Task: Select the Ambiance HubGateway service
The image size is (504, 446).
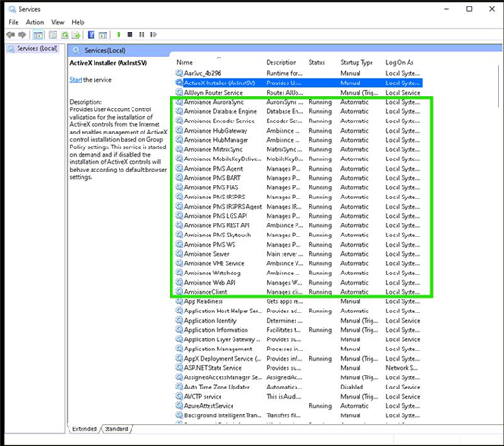Action: [299, 131]
